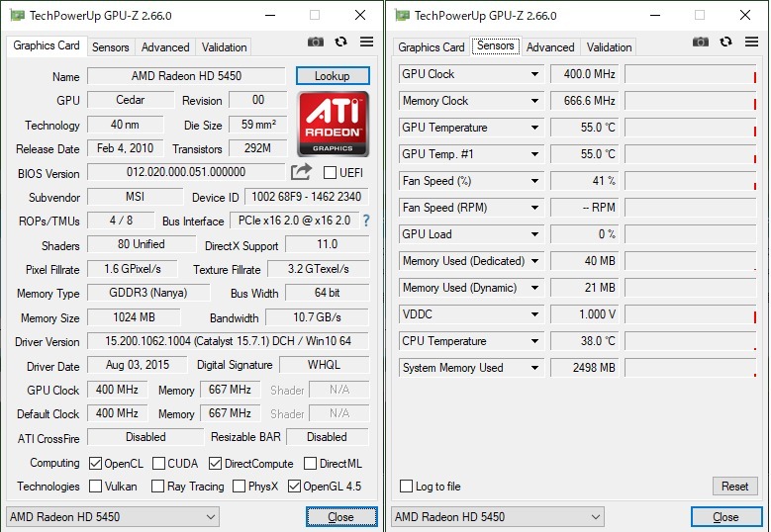Open the GPU Clock sensor dropdown
Screen dimensions: 771x532
coord(534,74)
